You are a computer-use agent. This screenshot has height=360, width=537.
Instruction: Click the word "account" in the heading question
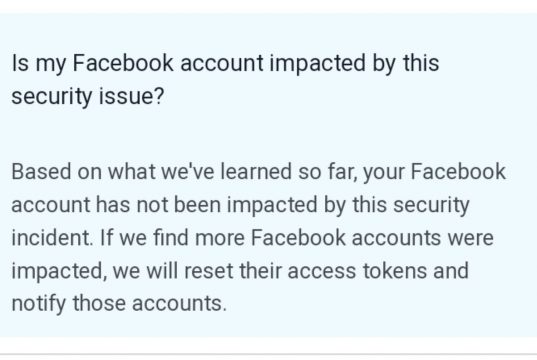[222, 64]
